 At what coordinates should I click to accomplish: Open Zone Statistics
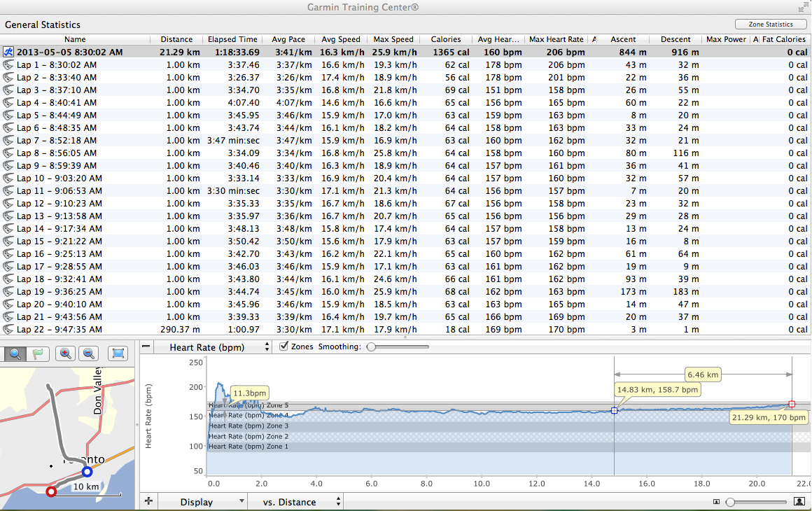click(x=771, y=23)
